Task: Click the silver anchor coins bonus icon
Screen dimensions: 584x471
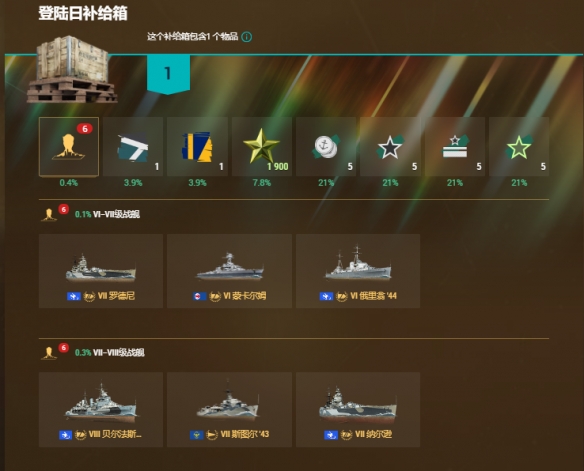Action: pyautogui.click(x=326, y=147)
